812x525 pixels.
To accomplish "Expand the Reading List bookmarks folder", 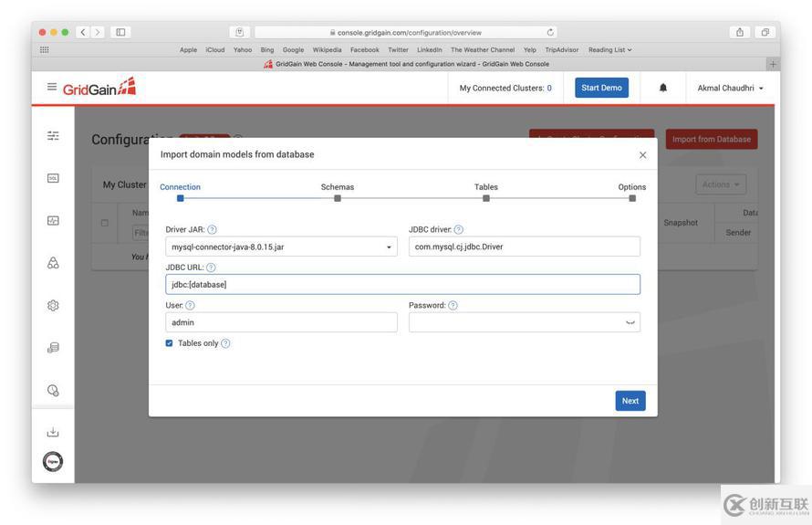I will coord(609,49).
